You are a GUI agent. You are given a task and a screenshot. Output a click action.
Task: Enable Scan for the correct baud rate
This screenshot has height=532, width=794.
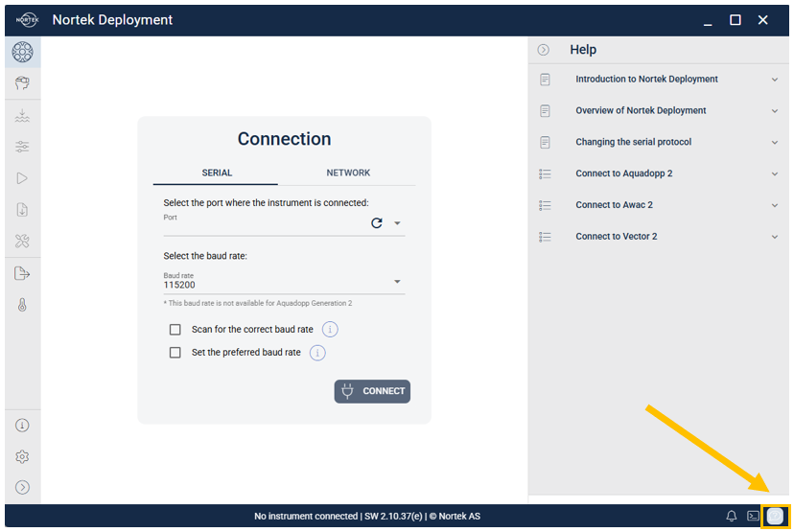175,330
